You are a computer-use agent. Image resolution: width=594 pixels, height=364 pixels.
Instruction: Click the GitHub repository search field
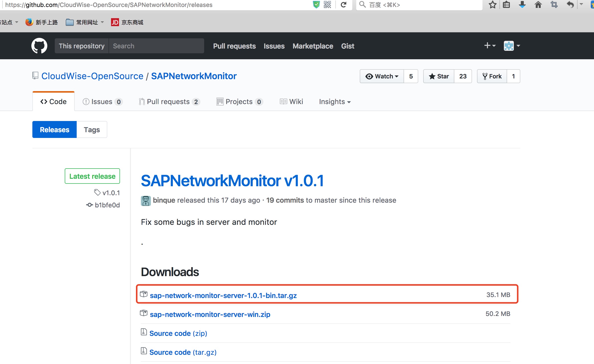(x=156, y=46)
